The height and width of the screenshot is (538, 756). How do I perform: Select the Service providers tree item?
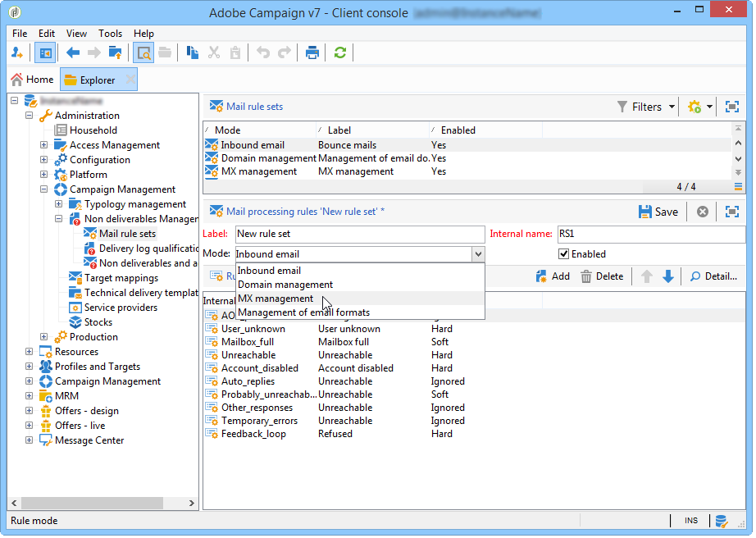click(x=121, y=308)
